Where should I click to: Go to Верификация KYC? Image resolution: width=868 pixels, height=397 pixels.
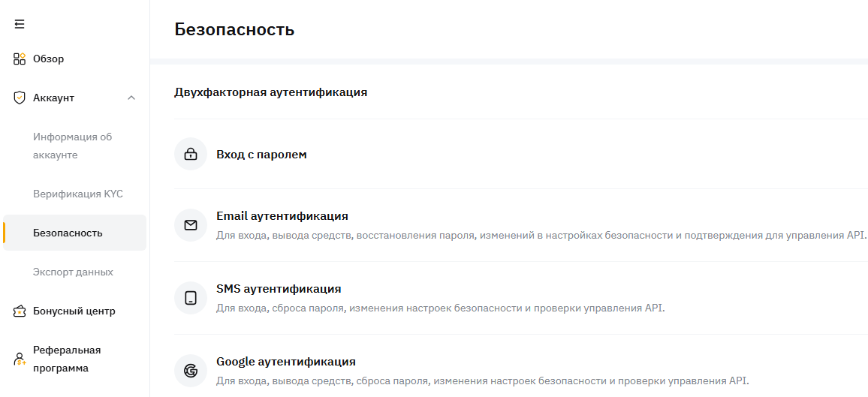(78, 194)
